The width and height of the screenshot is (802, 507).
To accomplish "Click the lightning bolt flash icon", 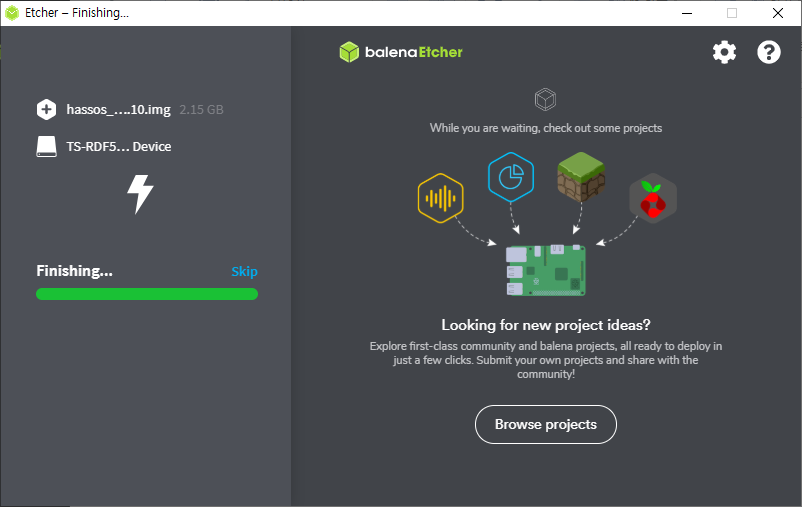I will point(140,194).
